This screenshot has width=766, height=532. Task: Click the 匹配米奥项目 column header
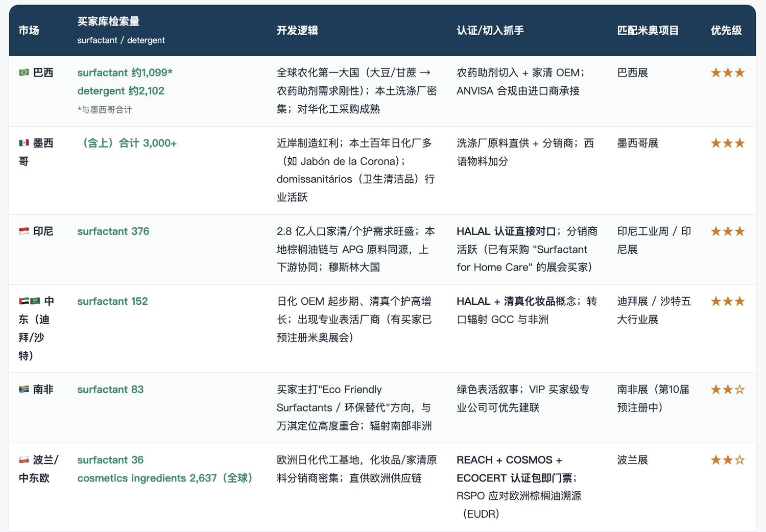tap(648, 31)
